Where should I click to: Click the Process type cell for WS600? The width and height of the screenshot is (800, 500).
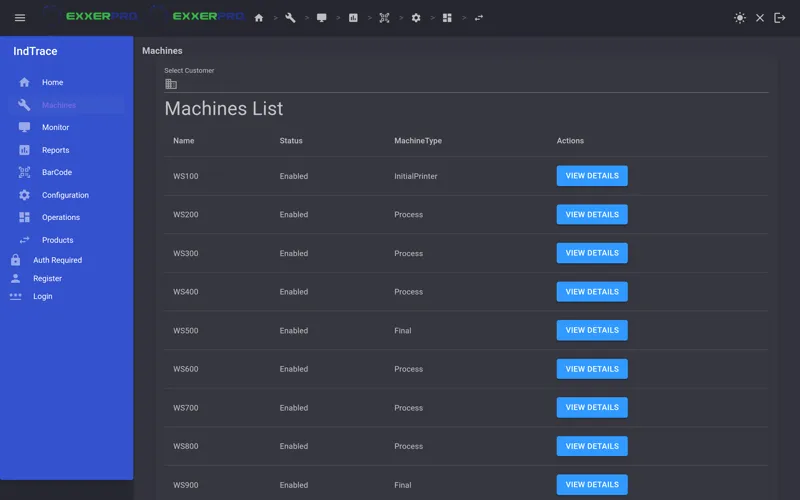(x=408, y=369)
